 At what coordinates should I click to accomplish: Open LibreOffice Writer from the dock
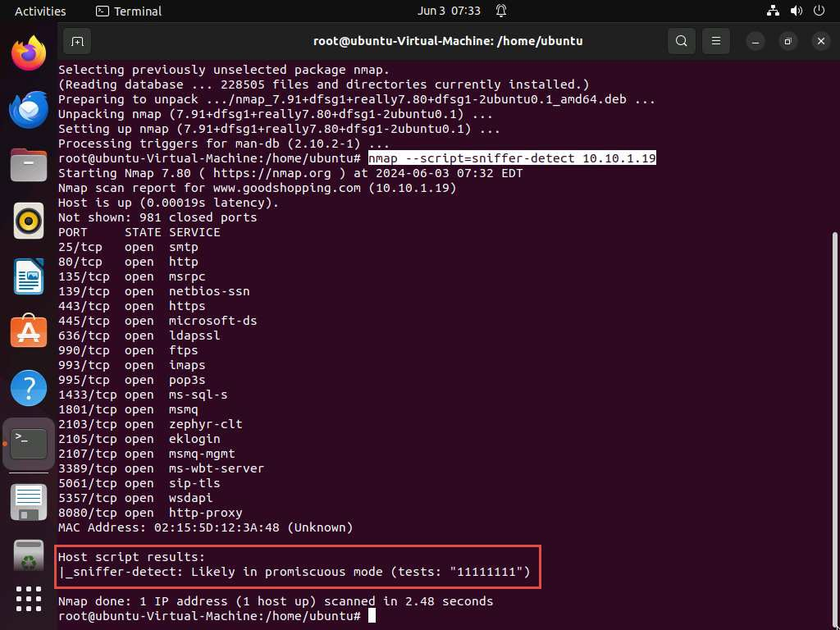pos(29,276)
